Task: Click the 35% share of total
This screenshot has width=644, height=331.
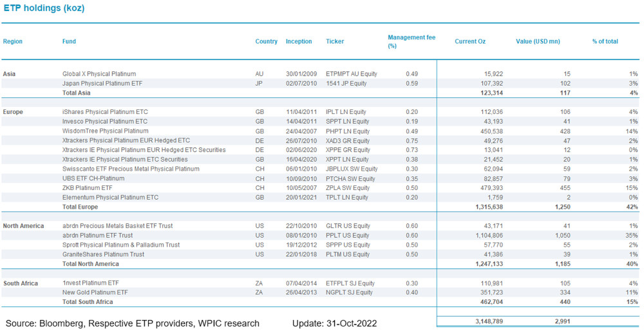Action: 632,235
